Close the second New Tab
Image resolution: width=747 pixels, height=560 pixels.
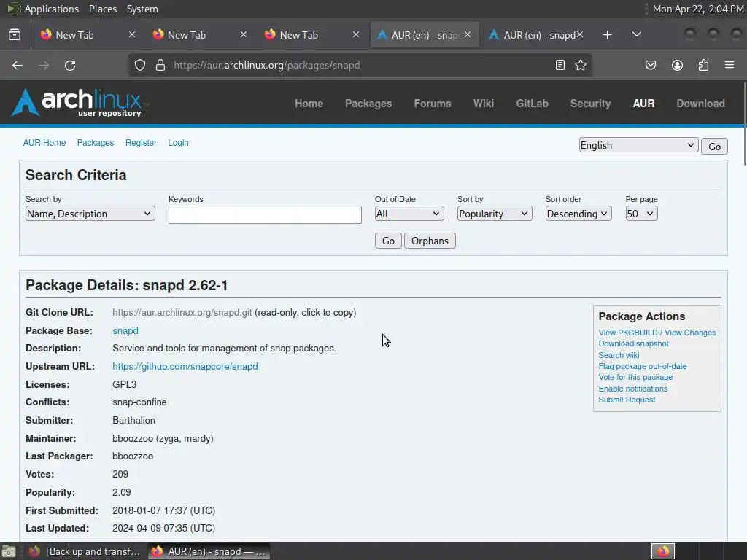pos(244,35)
